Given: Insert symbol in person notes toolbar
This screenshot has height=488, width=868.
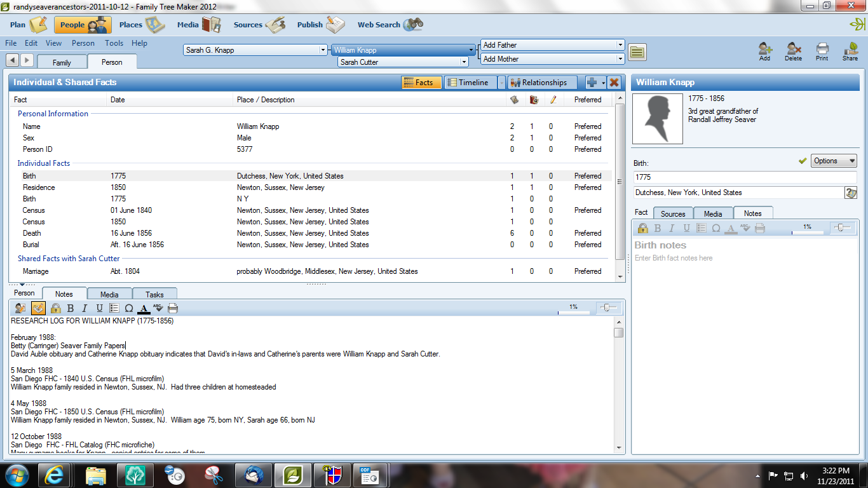Looking at the screenshot, I should pos(129,308).
